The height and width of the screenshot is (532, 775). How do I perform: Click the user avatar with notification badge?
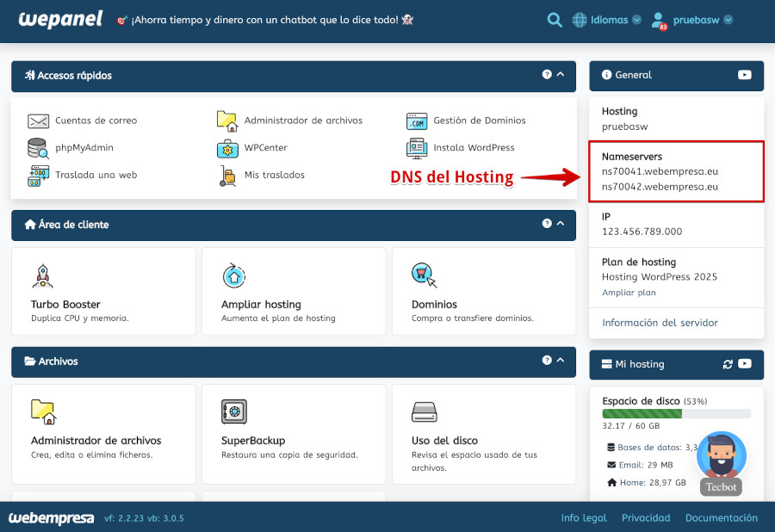click(659, 21)
